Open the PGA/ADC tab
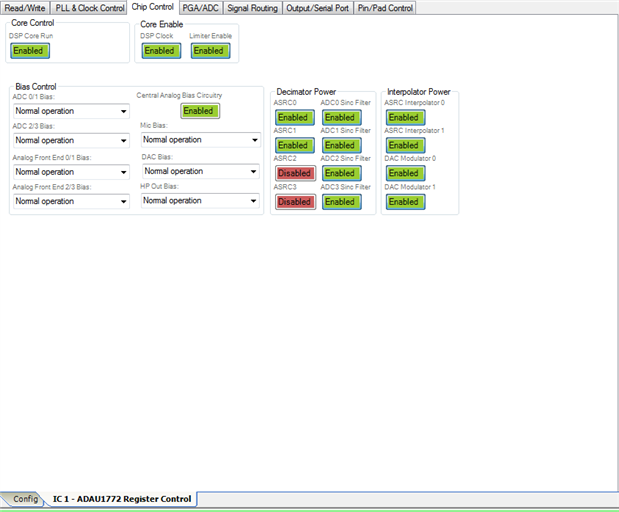This screenshot has height=512, width=619. [201, 8]
